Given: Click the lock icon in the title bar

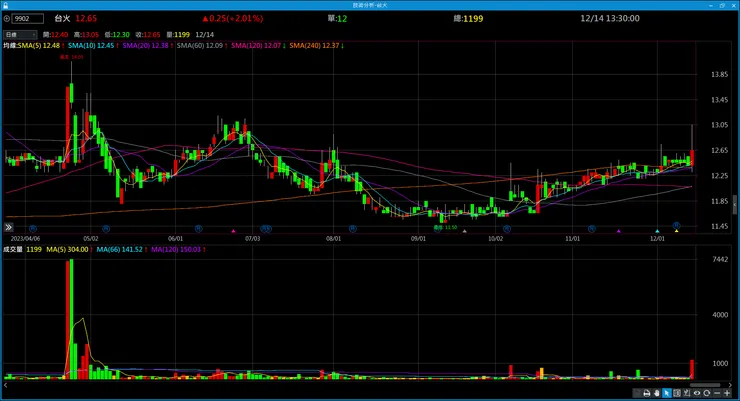Looking at the screenshot, I should [x=5, y=5].
